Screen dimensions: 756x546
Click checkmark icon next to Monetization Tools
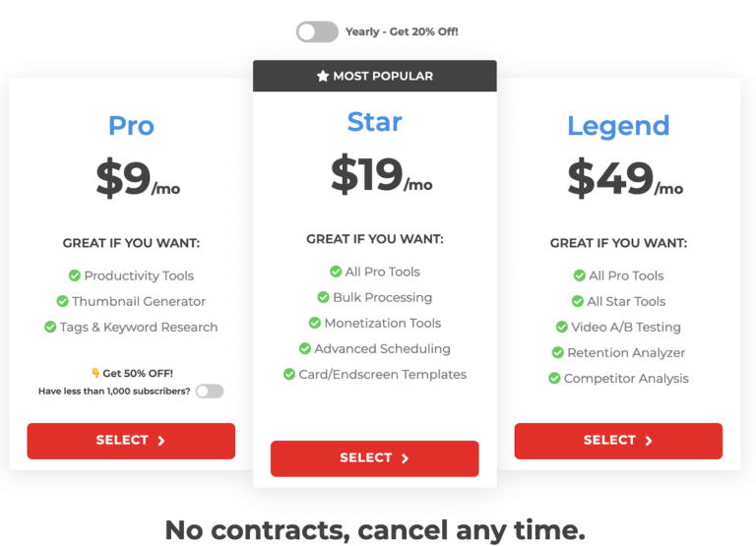[x=314, y=323]
